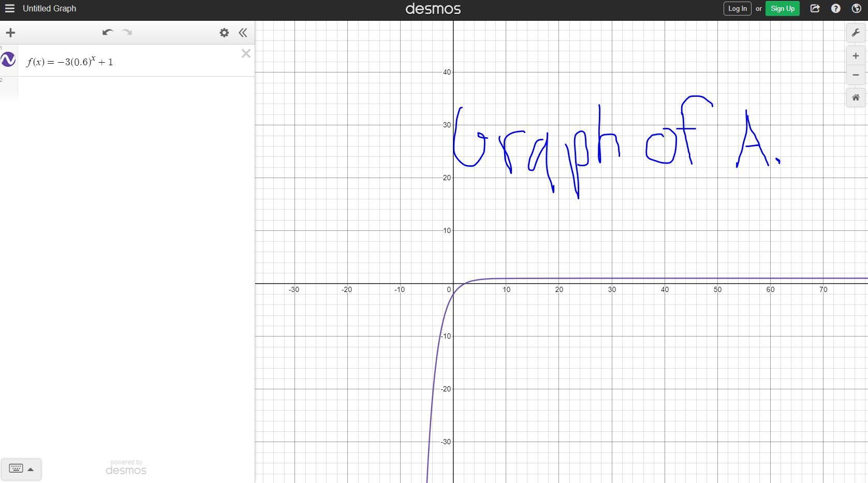Show the on-screen keypad
This screenshot has width=868, height=483.
point(16,469)
